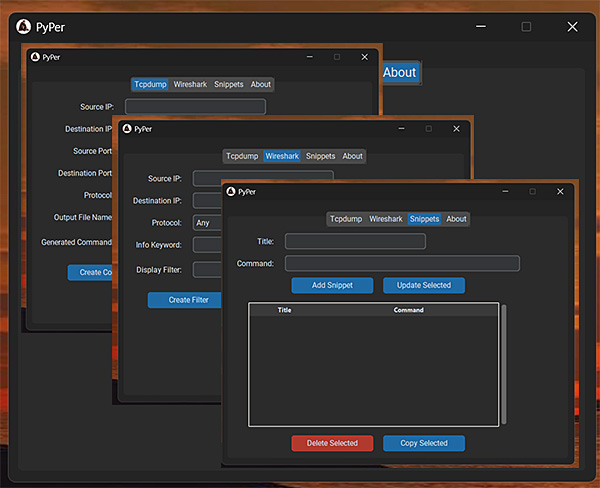Image resolution: width=600 pixels, height=488 pixels.
Task: Open About tab in the Snippets window
Action: click(x=456, y=219)
